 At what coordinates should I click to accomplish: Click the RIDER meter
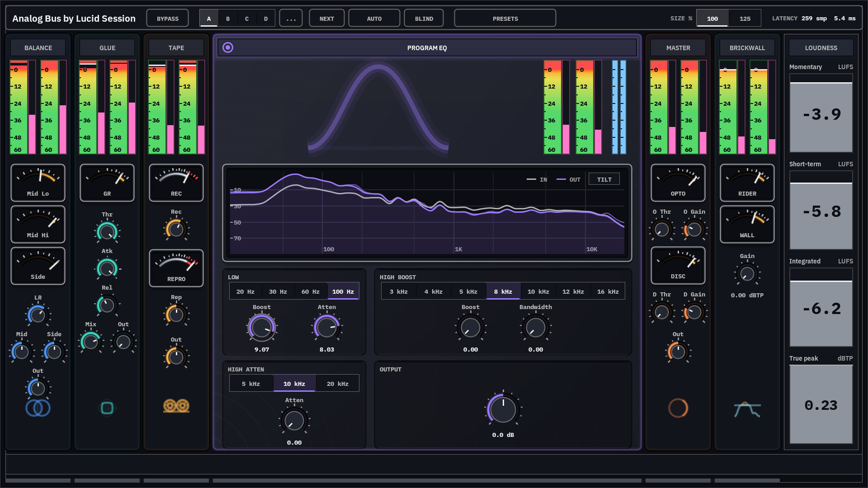click(x=747, y=183)
